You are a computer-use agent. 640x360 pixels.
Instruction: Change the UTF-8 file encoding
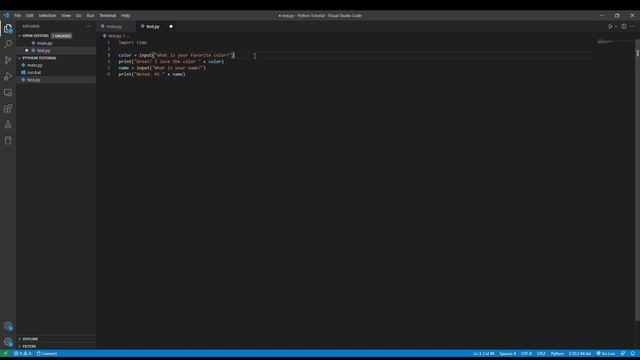coord(526,354)
